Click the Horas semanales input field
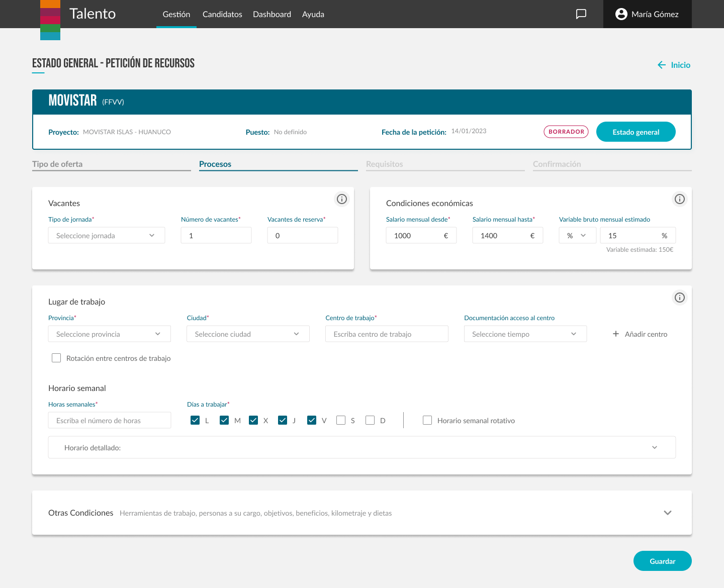 109,420
